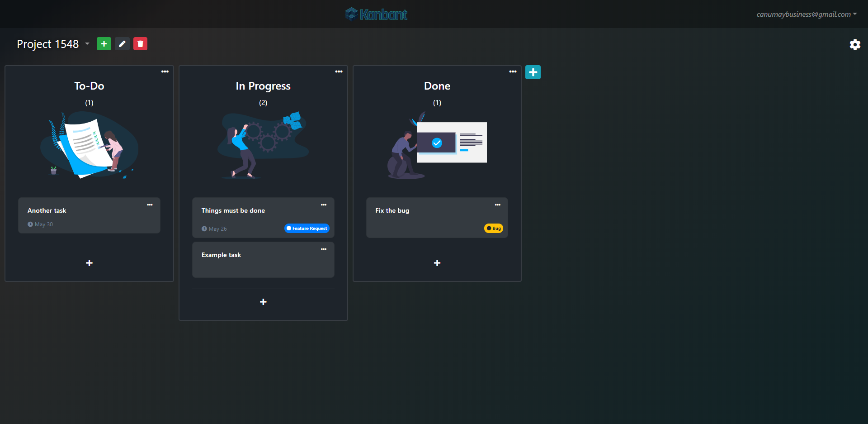Screen dimensions: 868x424
Task: Add a new task to In Progress column
Action: pyautogui.click(x=263, y=302)
